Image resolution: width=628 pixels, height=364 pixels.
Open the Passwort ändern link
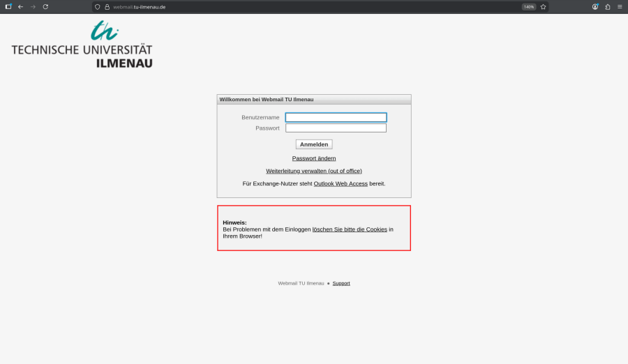pos(314,158)
